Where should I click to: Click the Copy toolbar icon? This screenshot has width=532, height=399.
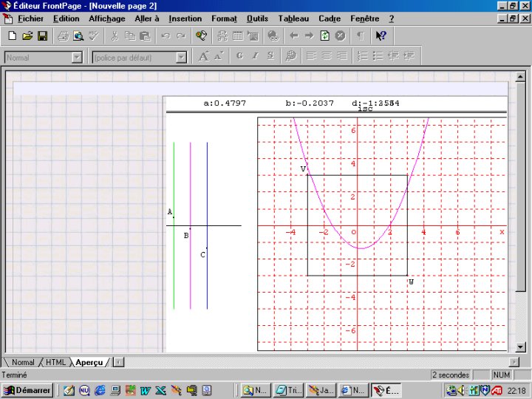130,35
